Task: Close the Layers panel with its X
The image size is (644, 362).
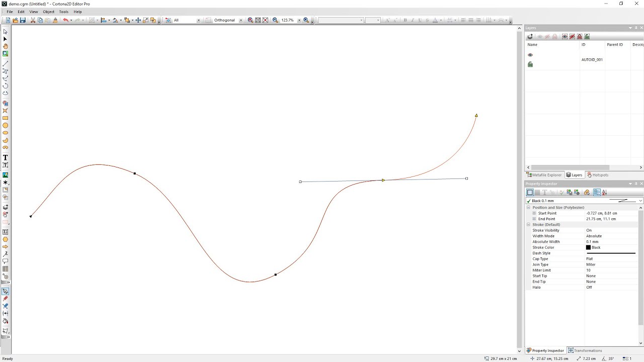Action: 641,28
